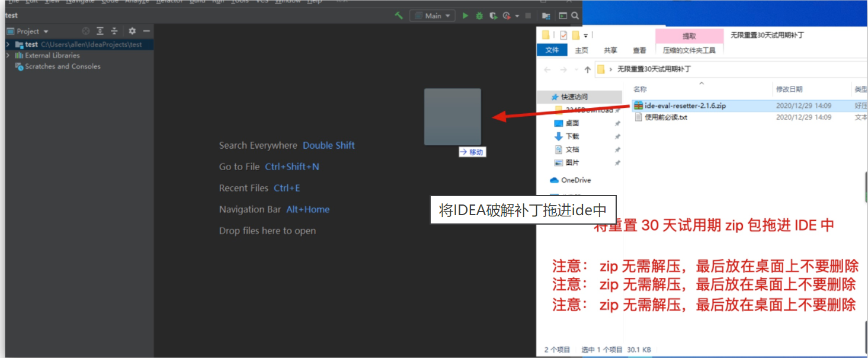Click test breadcrumb in IDE navigation bar
The width and height of the screenshot is (868, 358).
[x=11, y=16]
